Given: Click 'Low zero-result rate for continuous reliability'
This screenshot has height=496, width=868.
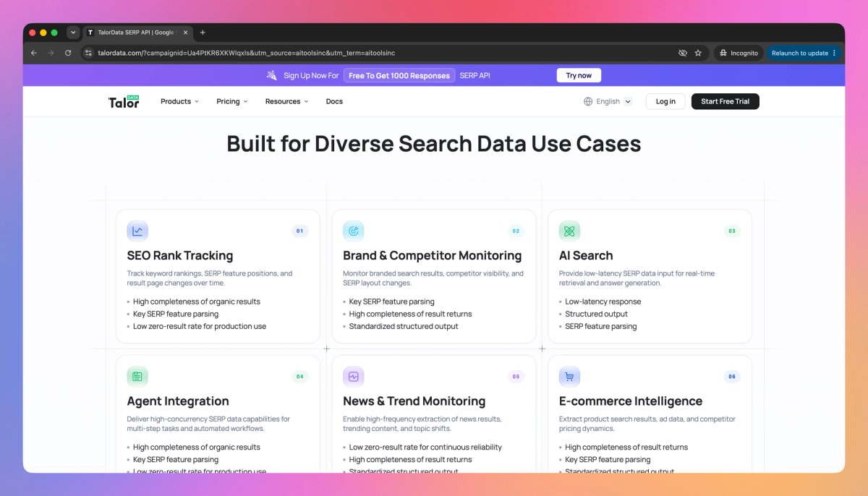Looking at the screenshot, I should [425, 447].
